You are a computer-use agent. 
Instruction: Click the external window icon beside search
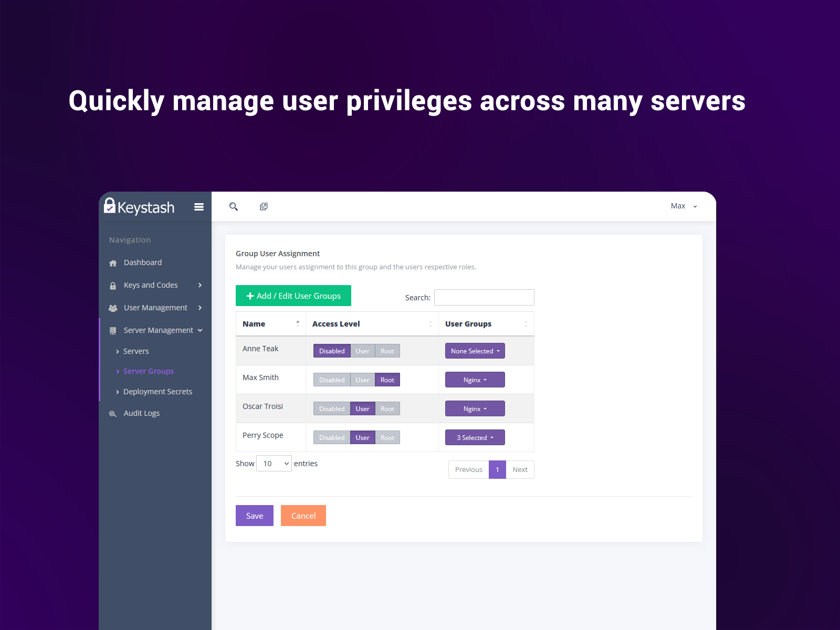coord(264,206)
